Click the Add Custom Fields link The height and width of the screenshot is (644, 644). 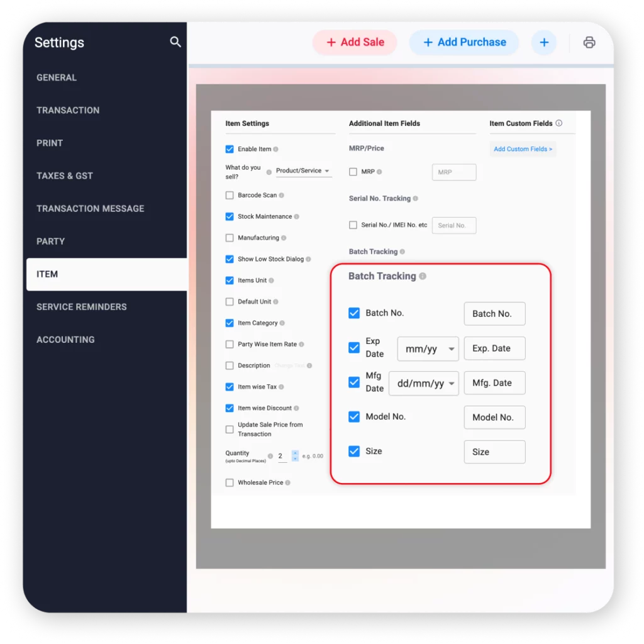[523, 149]
